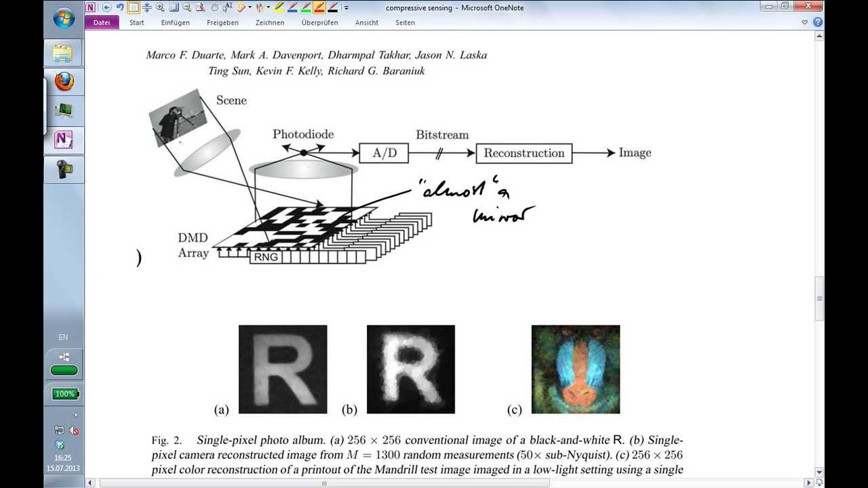Click the cameraman Scene photo in diagram
868x488 pixels.
177,117
